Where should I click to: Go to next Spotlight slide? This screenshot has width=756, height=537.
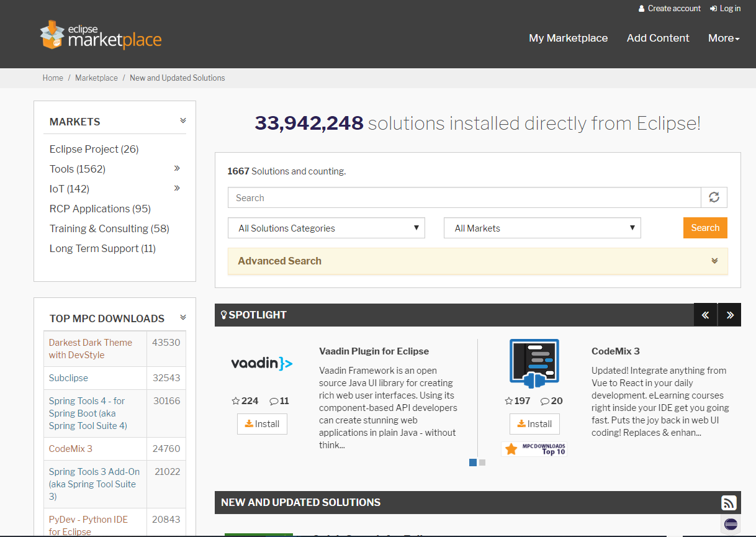click(729, 315)
